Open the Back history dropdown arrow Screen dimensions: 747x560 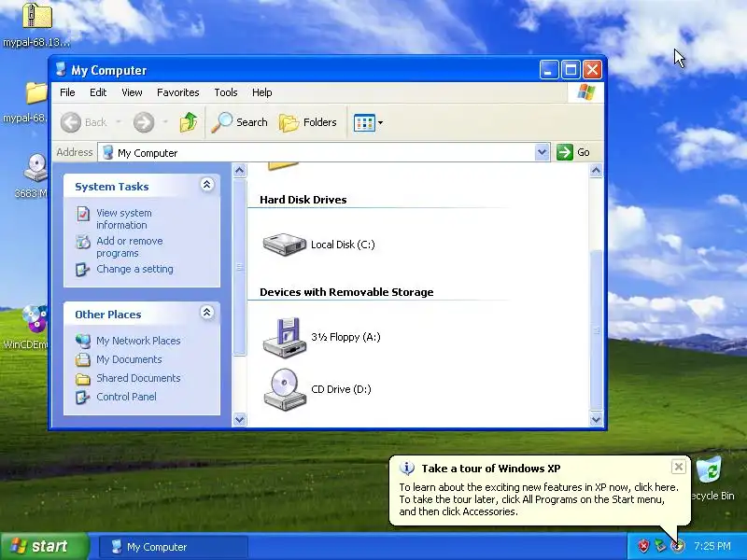tap(119, 122)
